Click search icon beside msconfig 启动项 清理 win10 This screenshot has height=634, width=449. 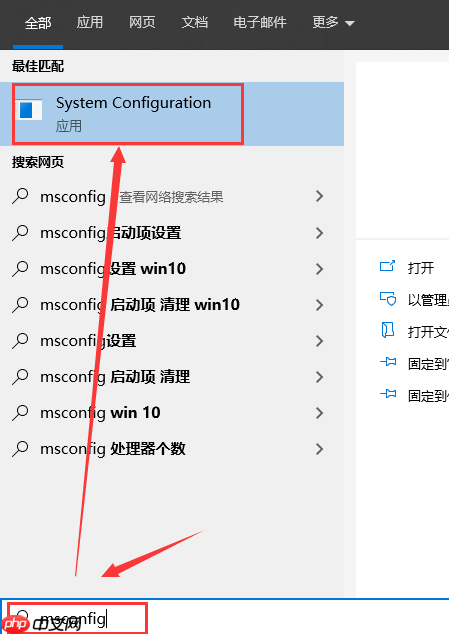[20, 305]
